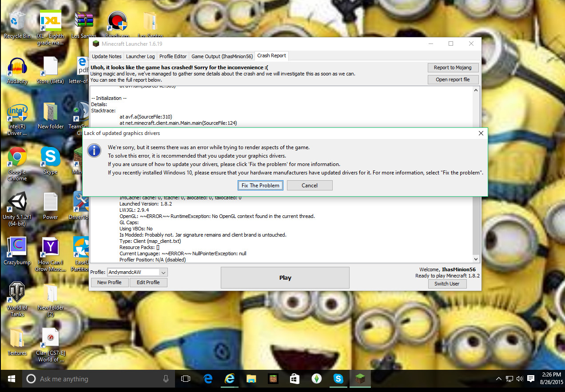Click the Fix The Problem button
The width and height of the screenshot is (565, 392).
point(260,185)
